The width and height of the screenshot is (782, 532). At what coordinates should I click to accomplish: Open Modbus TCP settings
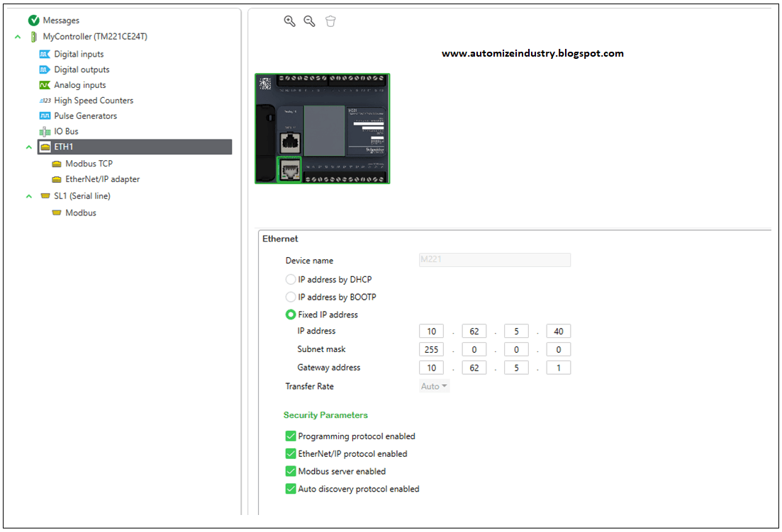89,164
